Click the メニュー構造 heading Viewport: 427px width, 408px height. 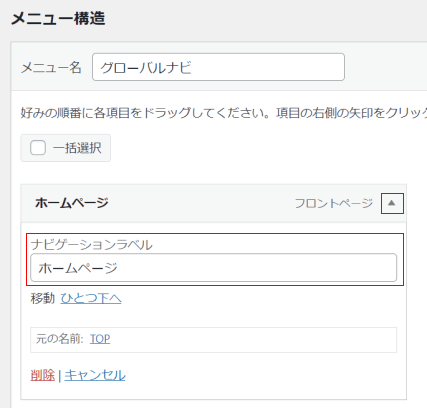(58, 18)
